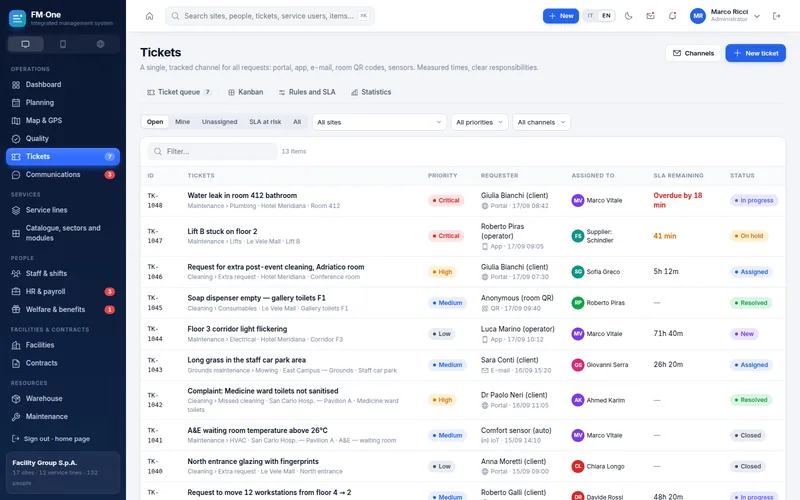Select the Unassigned filter pill
Image resolution: width=800 pixels, height=500 pixels.
(x=219, y=122)
